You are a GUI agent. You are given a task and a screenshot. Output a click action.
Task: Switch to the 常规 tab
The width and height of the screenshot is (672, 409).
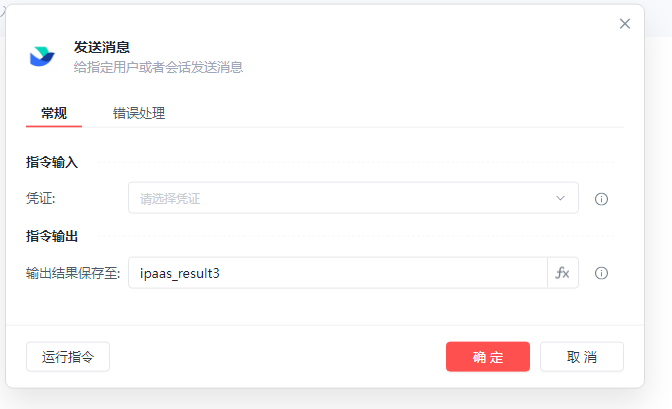tap(54, 113)
